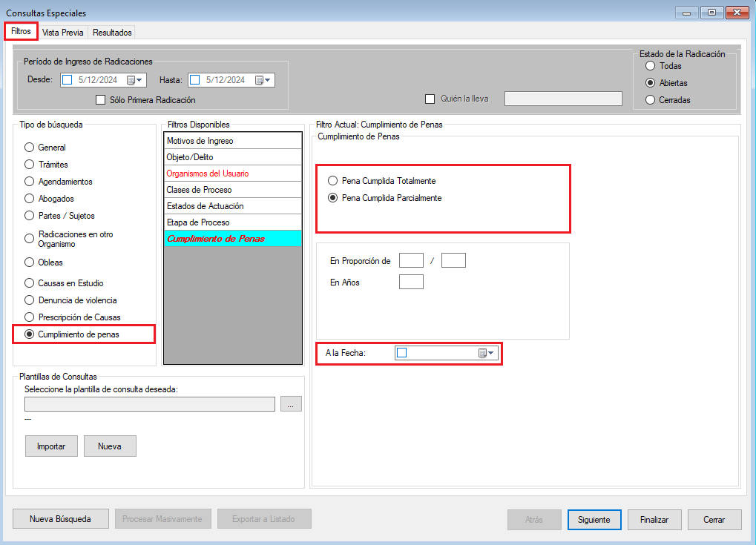Expand the A la Fecha dropdown arrow

point(491,353)
